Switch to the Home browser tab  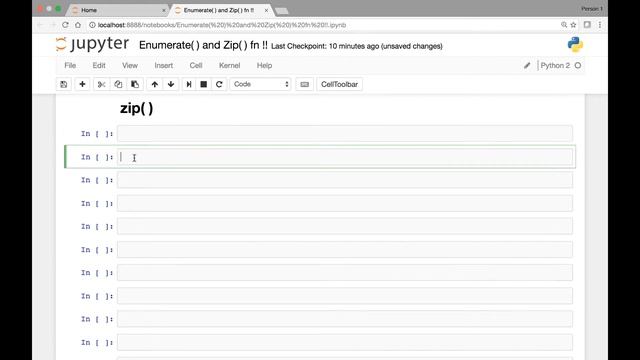(x=118, y=10)
